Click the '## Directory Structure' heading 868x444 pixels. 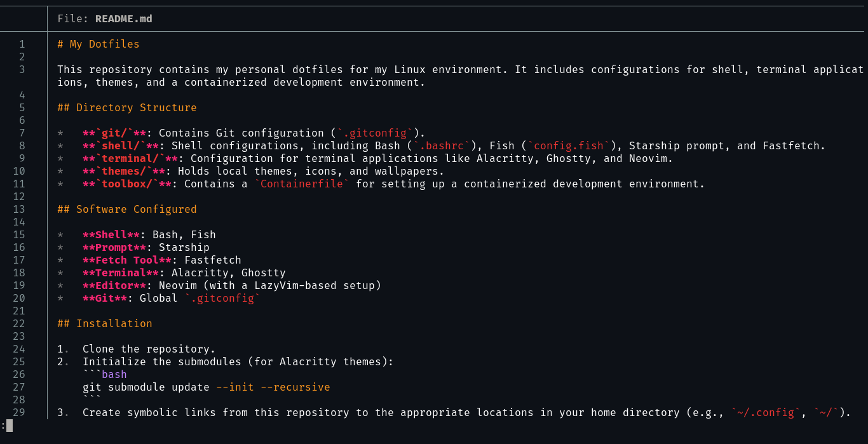(x=127, y=107)
